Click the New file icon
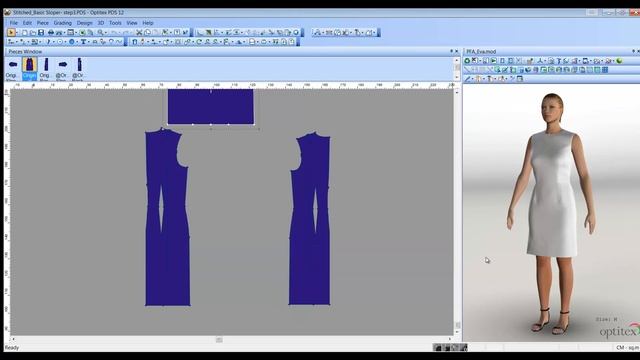This screenshot has height=360, width=640. (x=25, y=32)
